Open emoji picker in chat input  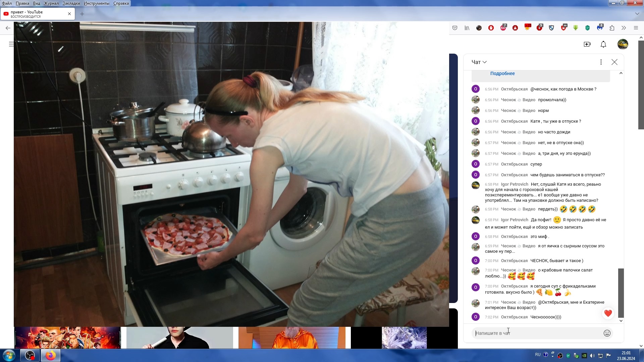pos(607,333)
